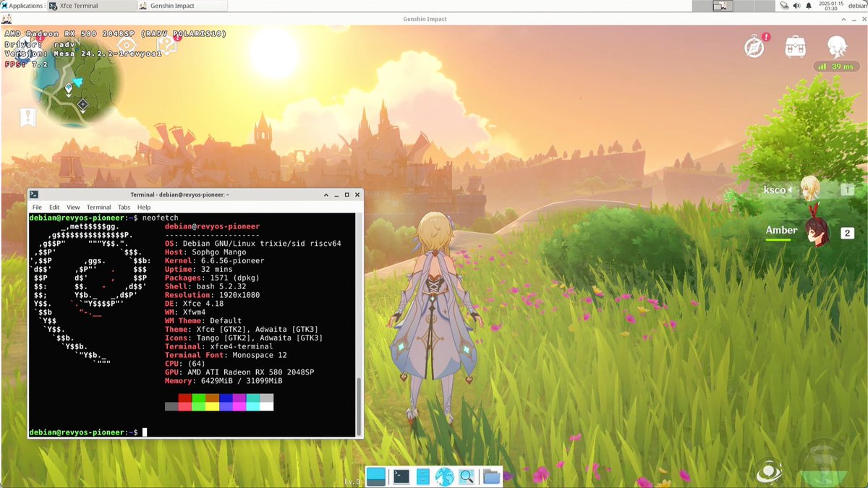Click the "Kernel: 6.6.56-pioneer" line
This screenshot has width=868, height=488.
[215, 260]
